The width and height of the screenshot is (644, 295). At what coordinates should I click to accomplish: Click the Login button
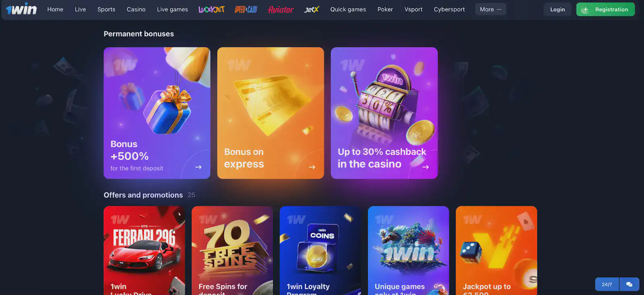click(x=557, y=9)
